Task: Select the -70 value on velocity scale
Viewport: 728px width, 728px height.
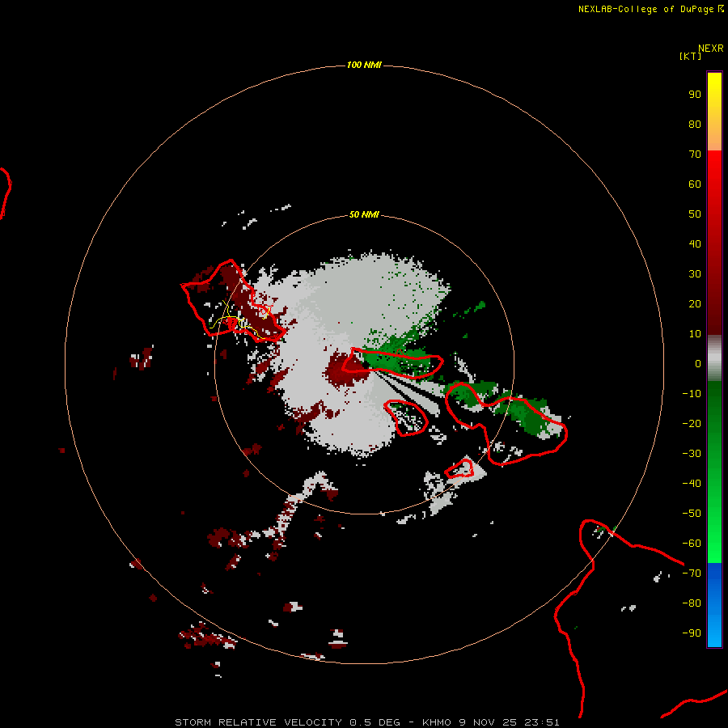Action: (x=692, y=574)
